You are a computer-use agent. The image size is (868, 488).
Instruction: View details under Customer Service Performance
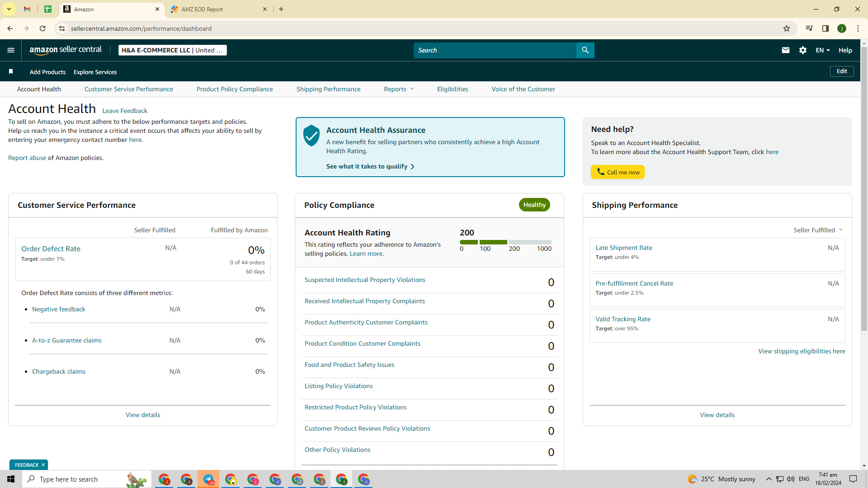(143, 415)
